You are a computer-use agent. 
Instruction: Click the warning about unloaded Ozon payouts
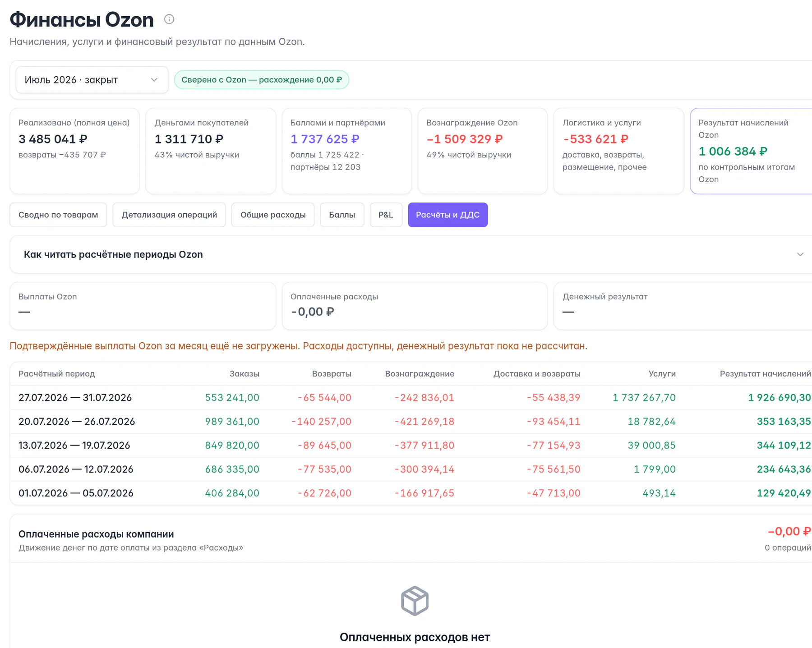point(298,346)
